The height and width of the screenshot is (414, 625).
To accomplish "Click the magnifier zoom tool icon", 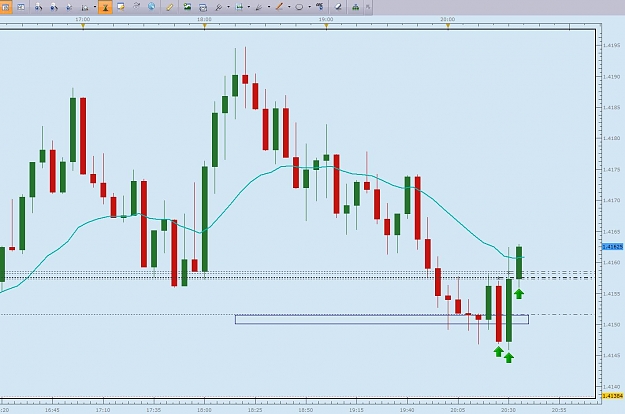I will pyautogui.click(x=218, y=7).
